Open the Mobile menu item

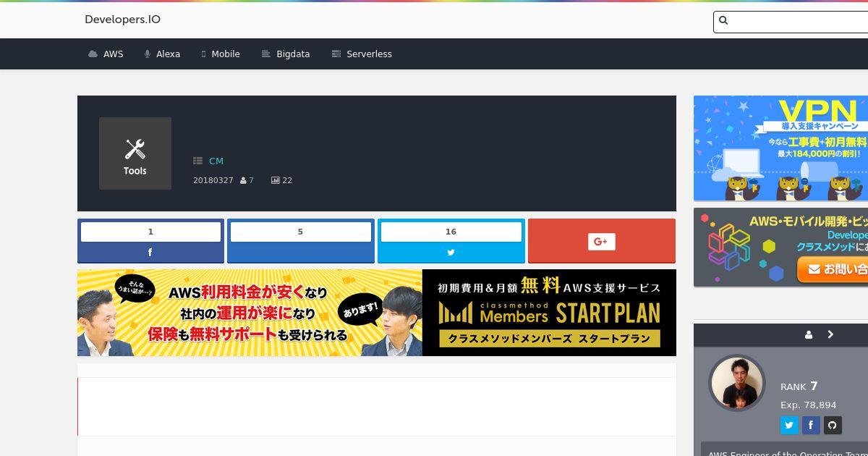click(221, 54)
